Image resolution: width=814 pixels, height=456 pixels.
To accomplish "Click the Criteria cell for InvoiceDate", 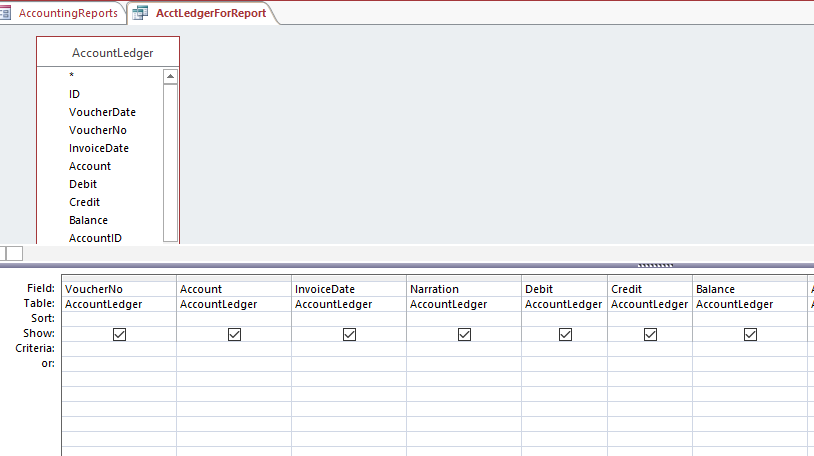I will click(x=349, y=349).
